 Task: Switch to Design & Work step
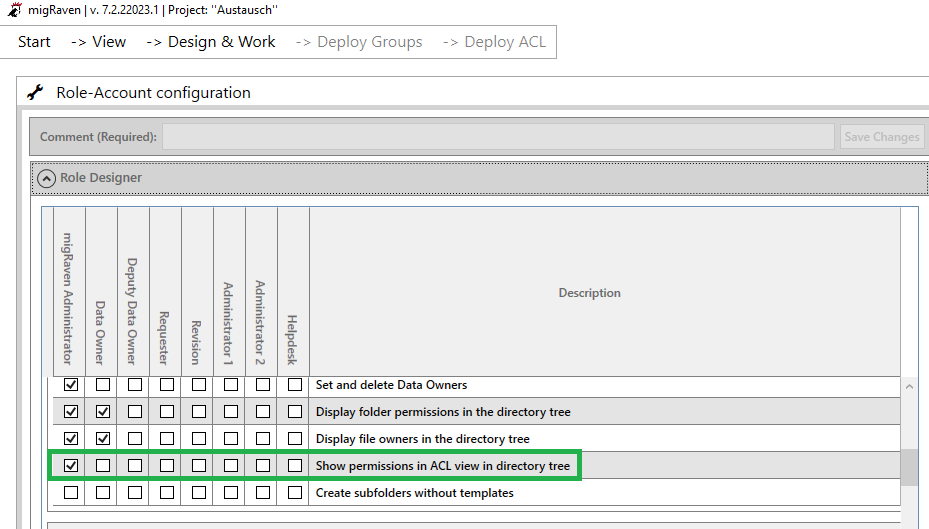click(211, 42)
